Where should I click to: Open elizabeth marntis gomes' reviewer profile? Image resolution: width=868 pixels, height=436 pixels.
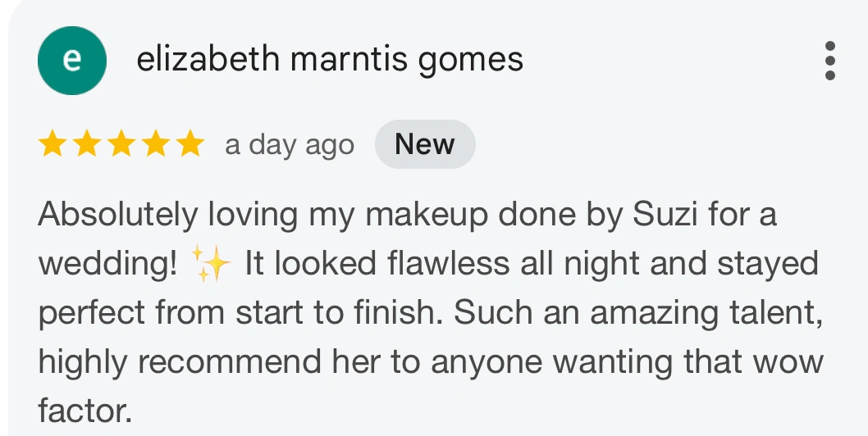click(x=330, y=61)
